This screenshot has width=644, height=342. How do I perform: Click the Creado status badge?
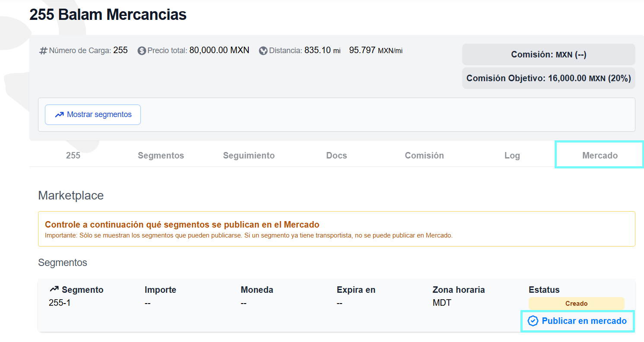click(x=576, y=303)
